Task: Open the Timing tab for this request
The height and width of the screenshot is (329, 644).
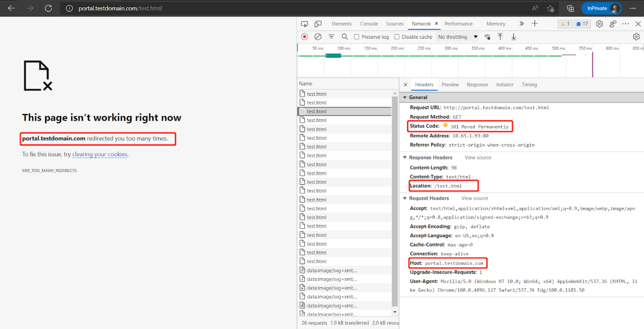Action: [529, 84]
